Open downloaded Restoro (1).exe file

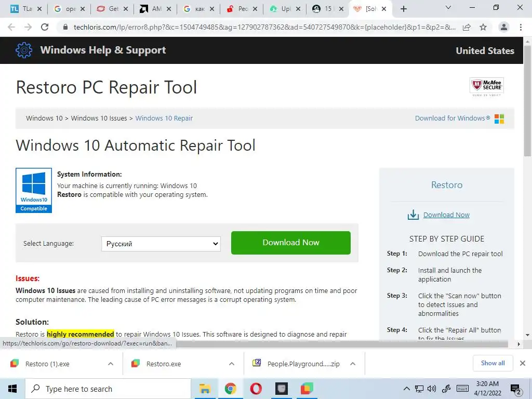(x=47, y=364)
